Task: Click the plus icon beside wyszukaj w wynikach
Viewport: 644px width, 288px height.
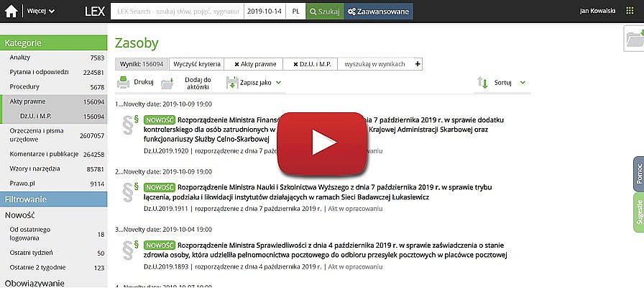Action: pos(418,63)
